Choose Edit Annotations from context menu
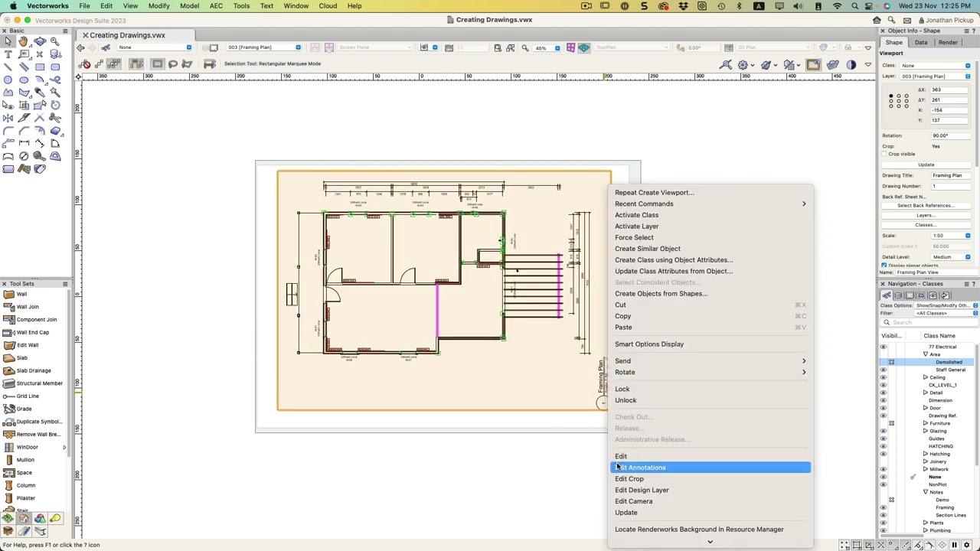 pos(710,468)
